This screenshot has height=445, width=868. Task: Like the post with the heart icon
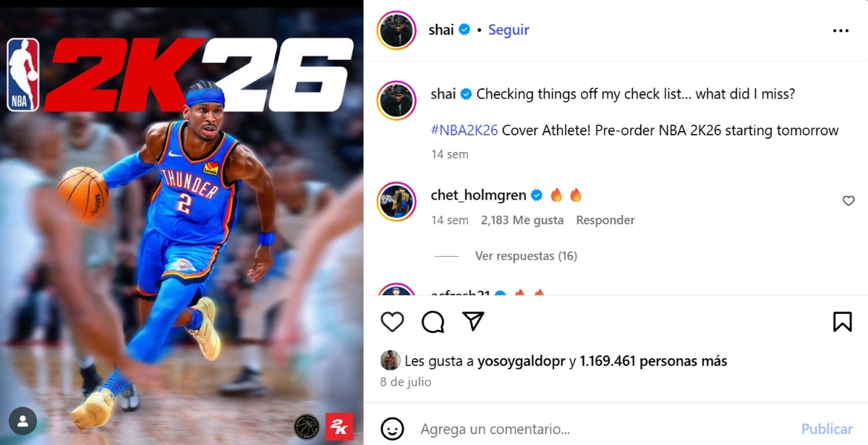[392, 321]
